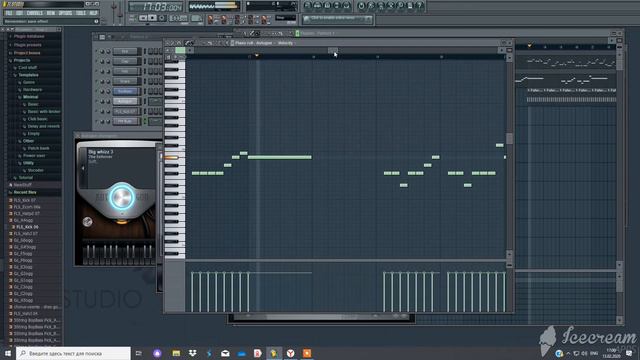
Task: Expand Plugin database in browser
Action: [x=29, y=36]
